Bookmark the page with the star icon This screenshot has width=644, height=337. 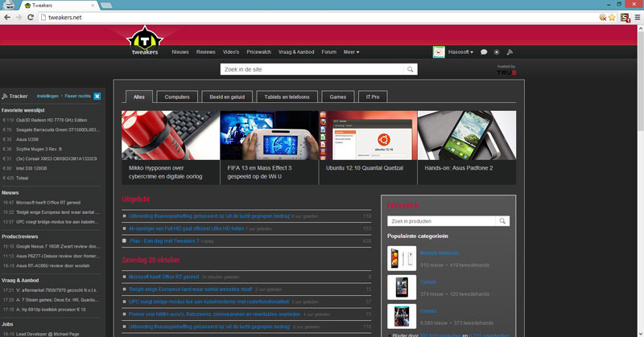coord(612,17)
